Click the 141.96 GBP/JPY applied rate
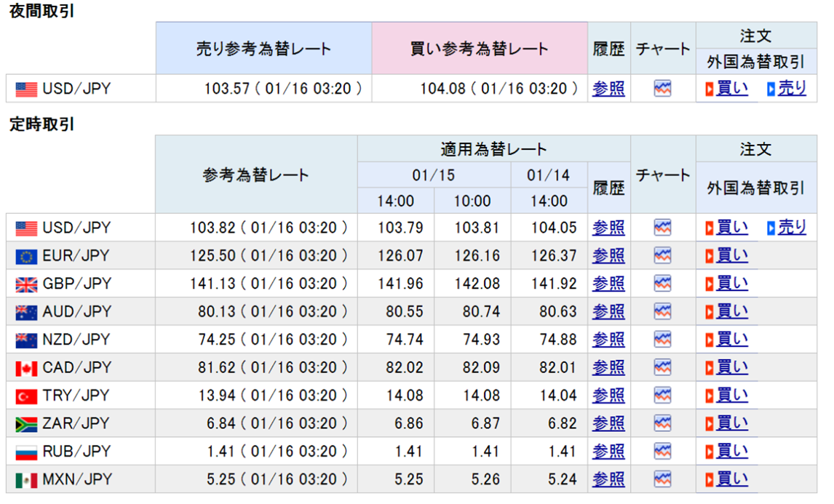This screenshot has width=834, height=504. 400,284
